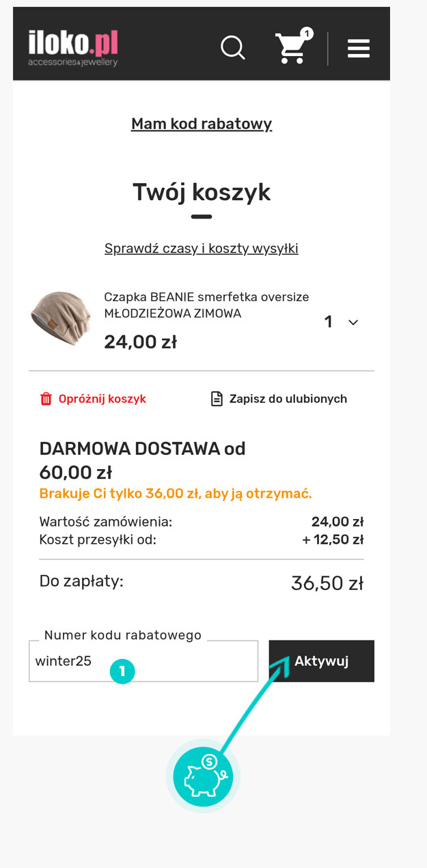
Task: Open the hamburger menu
Action: pyautogui.click(x=358, y=48)
